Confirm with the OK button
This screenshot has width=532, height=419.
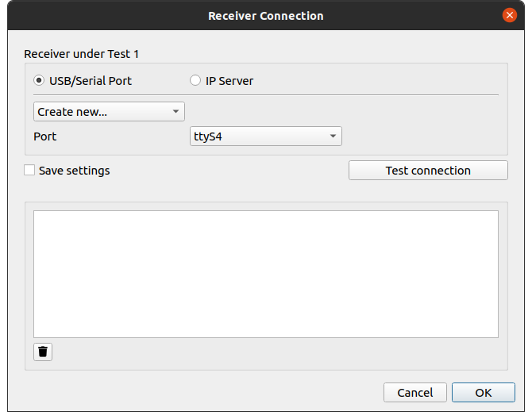coord(483,392)
